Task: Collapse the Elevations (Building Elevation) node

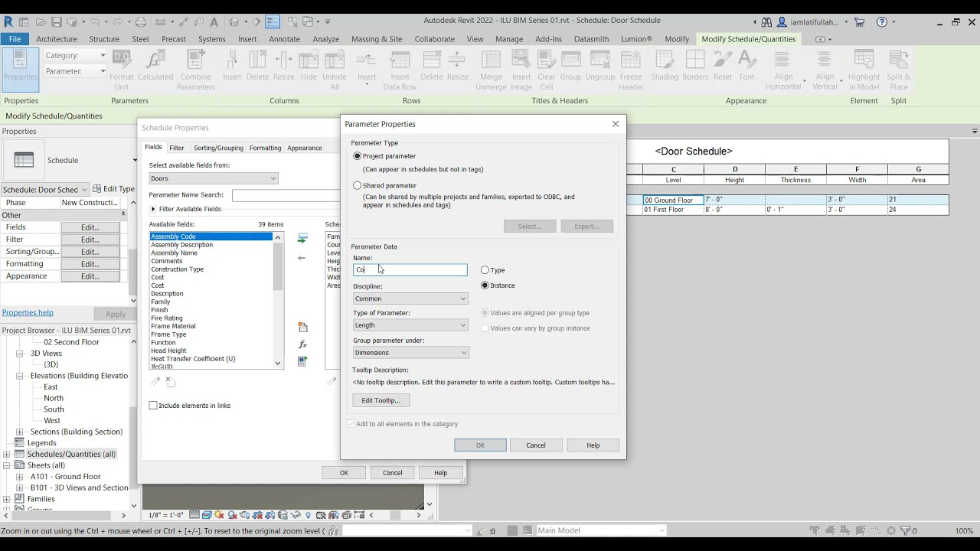Action: pos(20,376)
